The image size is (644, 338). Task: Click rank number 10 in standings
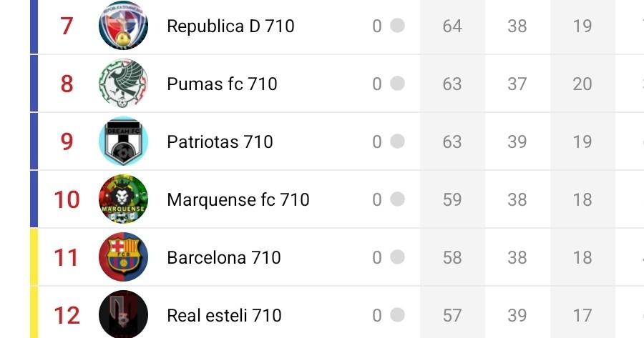tap(67, 199)
